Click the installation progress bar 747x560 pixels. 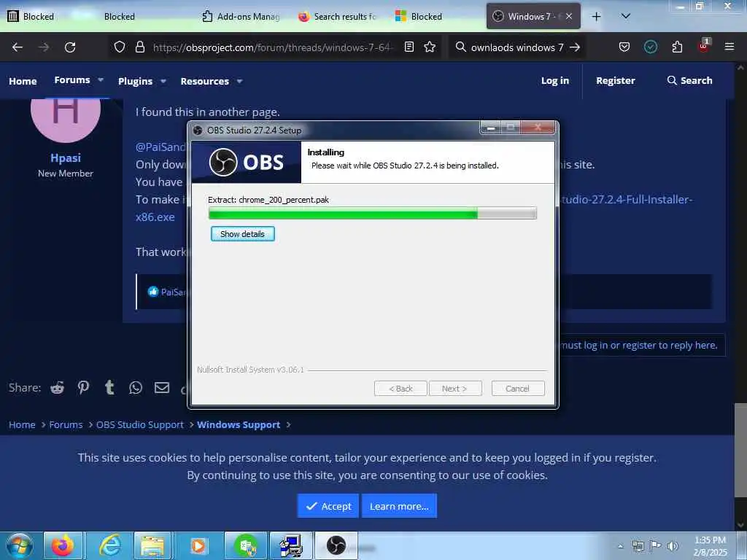click(x=373, y=214)
